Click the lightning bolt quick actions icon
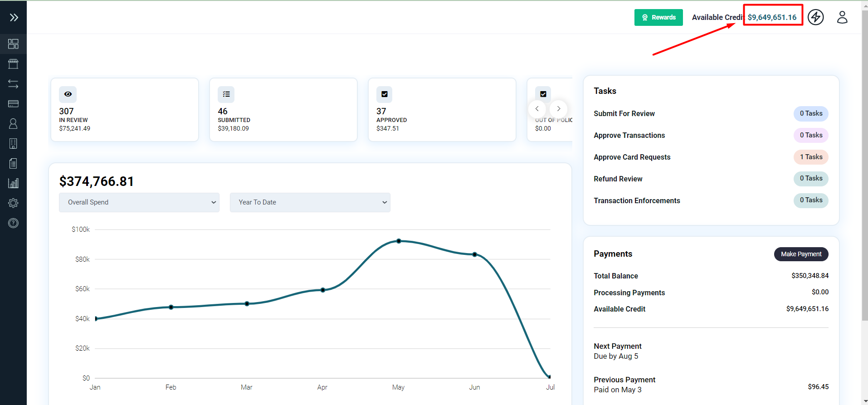The image size is (868, 405). pyautogui.click(x=815, y=17)
